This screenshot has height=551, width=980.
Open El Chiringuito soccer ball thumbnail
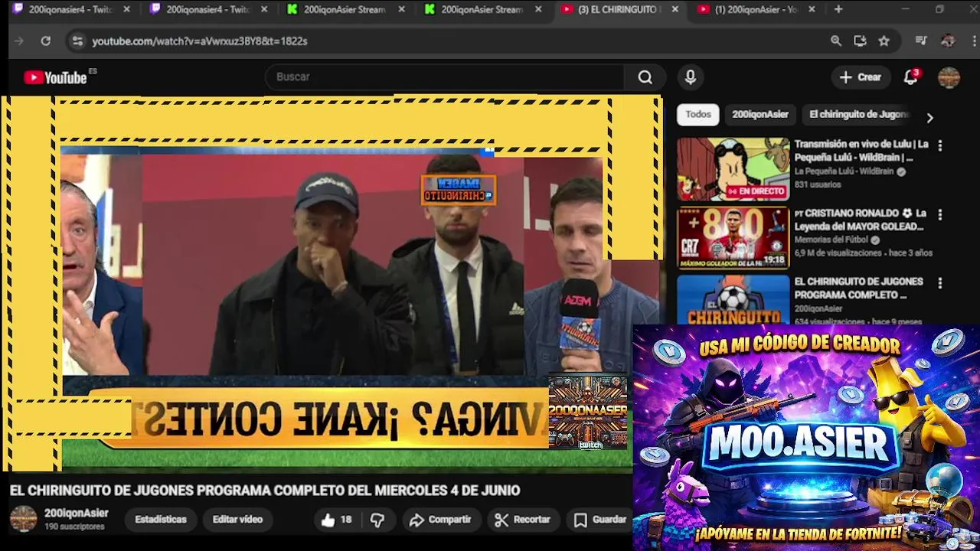pos(733,300)
